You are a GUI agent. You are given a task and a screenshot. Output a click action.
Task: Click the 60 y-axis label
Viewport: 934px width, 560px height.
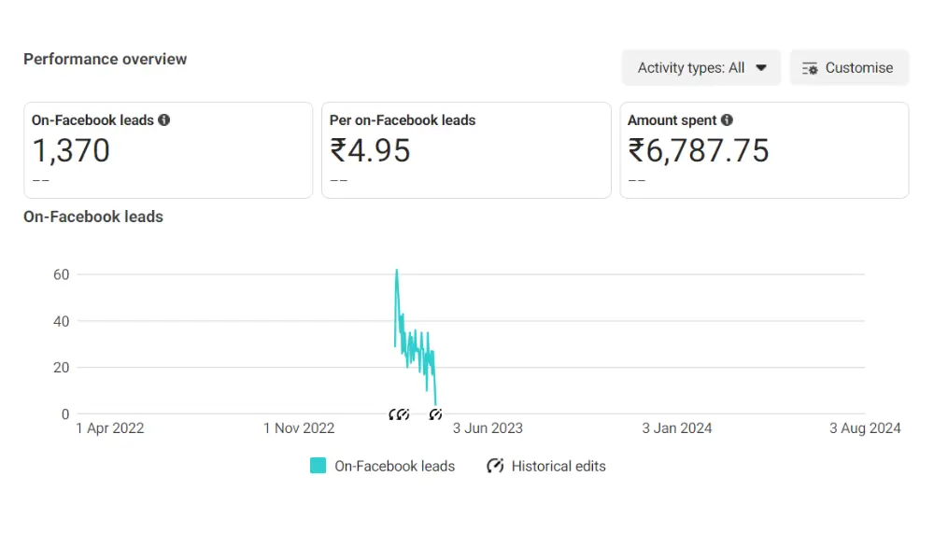[62, 274]
